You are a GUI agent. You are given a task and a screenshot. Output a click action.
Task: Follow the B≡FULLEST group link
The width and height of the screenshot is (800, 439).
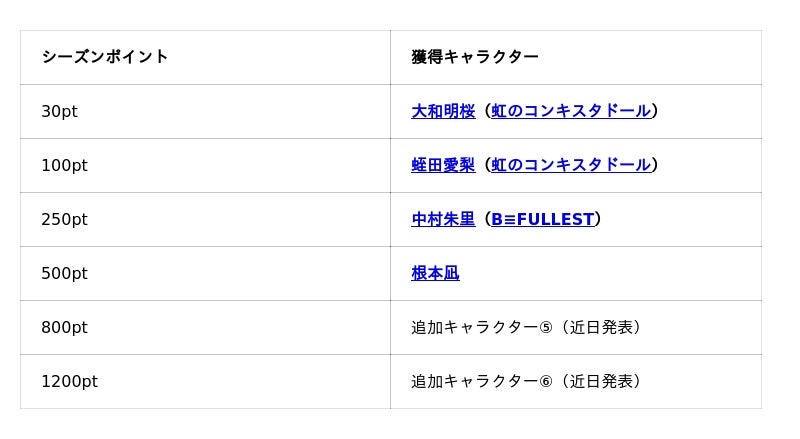[x=542, y=219]
